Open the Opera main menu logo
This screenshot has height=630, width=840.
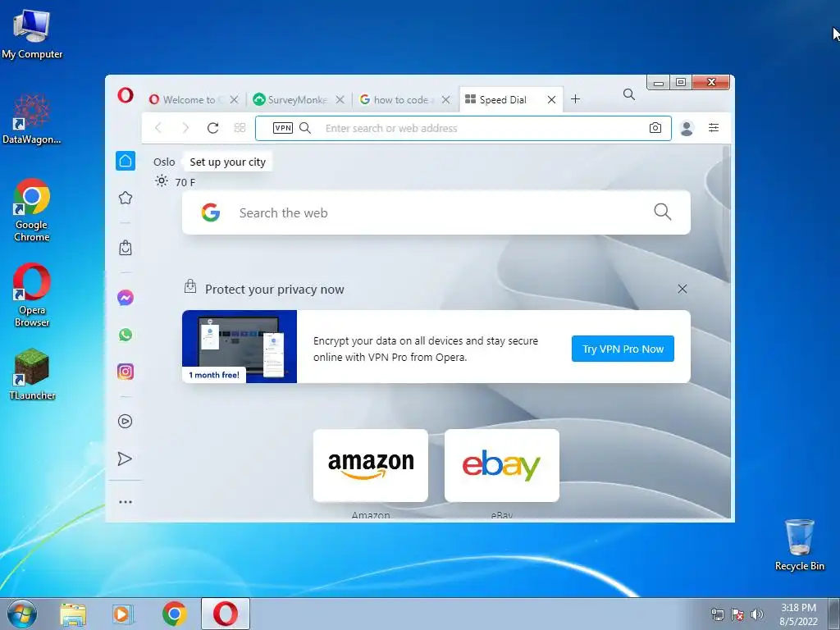126,95
